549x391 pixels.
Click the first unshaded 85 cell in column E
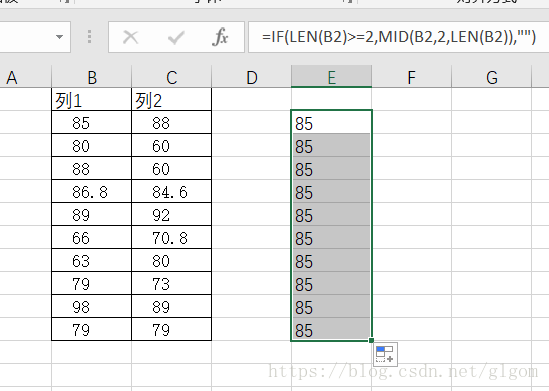point(331,122)
